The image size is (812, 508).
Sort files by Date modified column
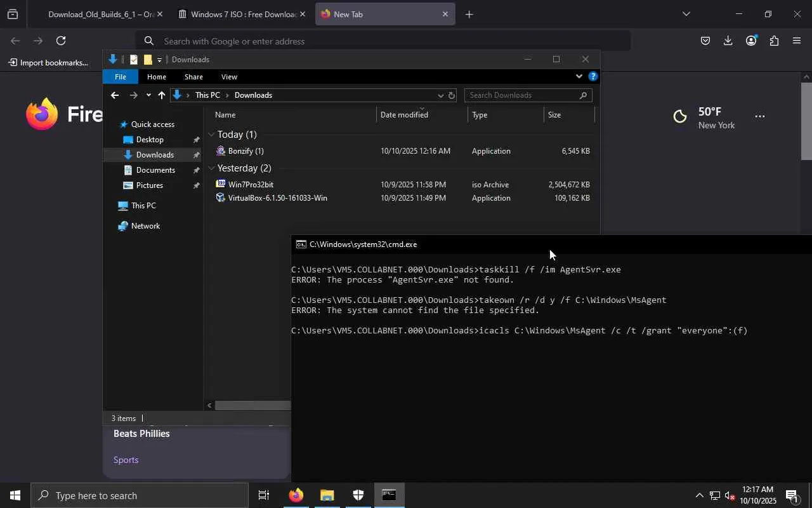(x=422, y=115)
